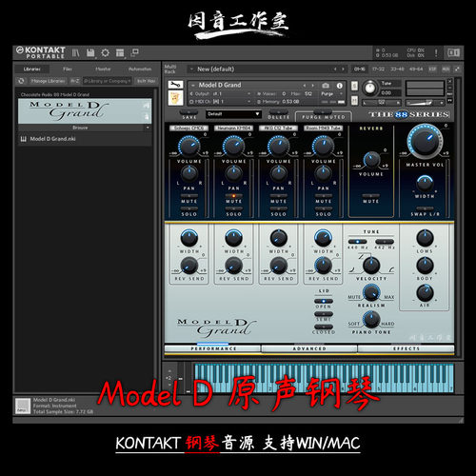Click the exclamation mark panic icon
476x476 pixels.
tap(436, 52)
